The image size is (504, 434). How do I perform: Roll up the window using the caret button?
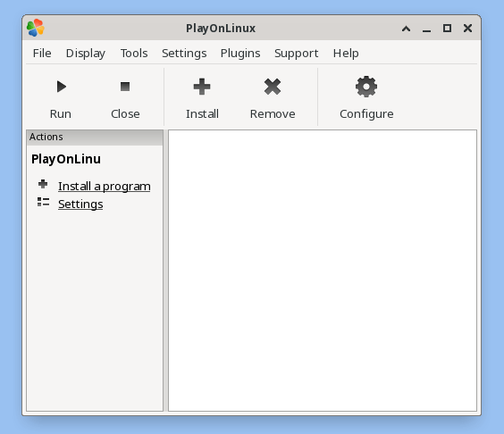(406, 29)
